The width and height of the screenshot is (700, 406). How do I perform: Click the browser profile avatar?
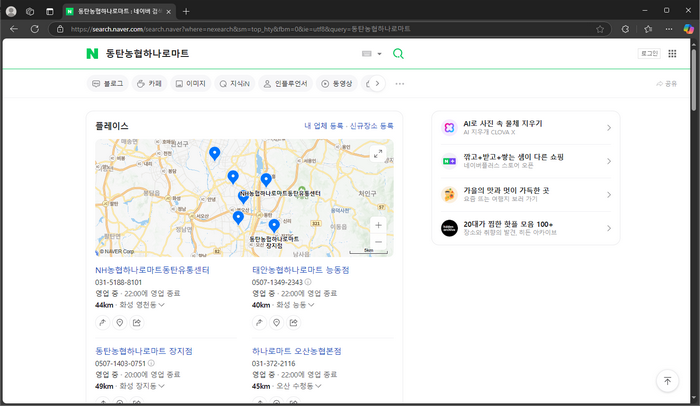[11, 12]
